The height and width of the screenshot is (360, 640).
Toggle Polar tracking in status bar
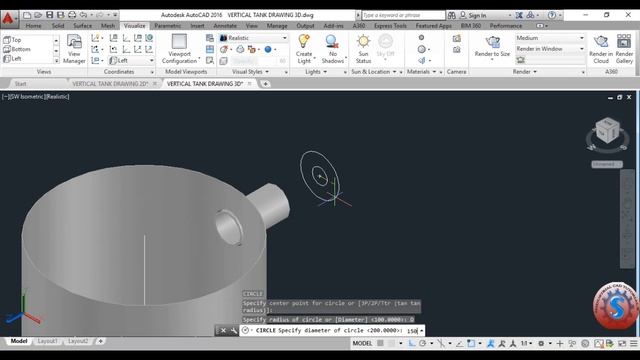pos(422,343)
